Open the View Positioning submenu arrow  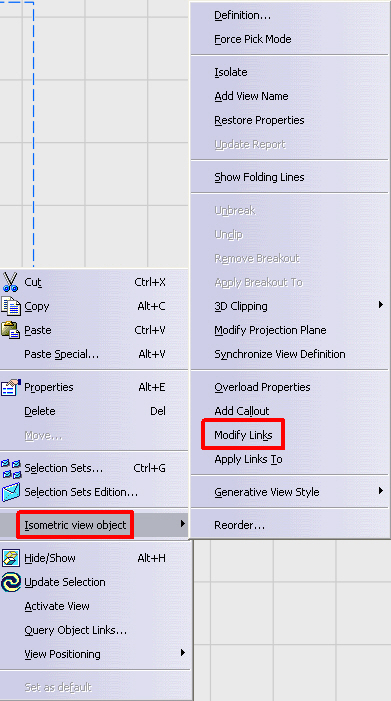tap(183, 653)
